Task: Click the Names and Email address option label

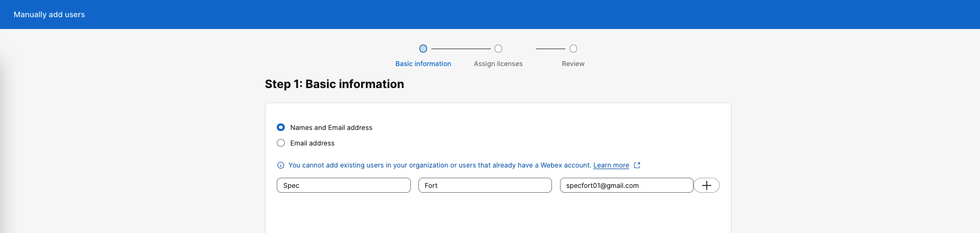Action: [x=331, y=128]
